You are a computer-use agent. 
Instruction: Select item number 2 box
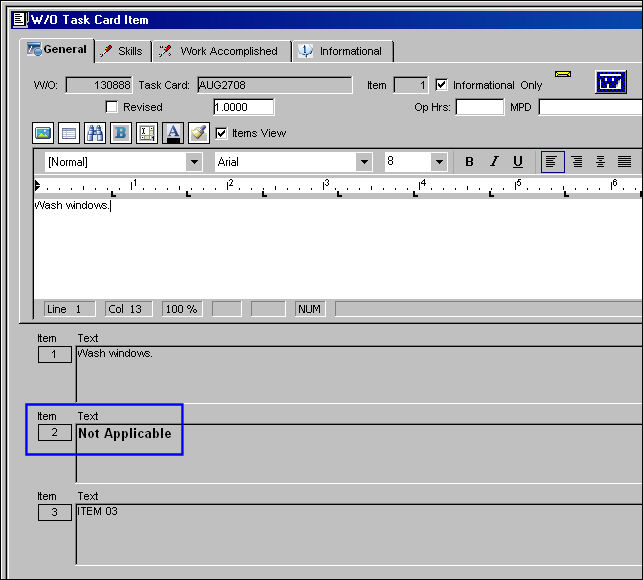[55, 433]
